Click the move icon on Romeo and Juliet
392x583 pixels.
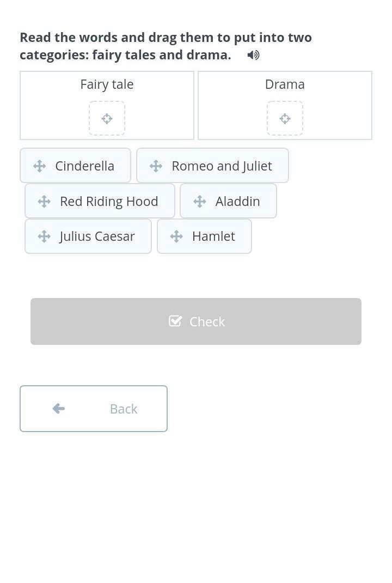[x=156, y=166]
